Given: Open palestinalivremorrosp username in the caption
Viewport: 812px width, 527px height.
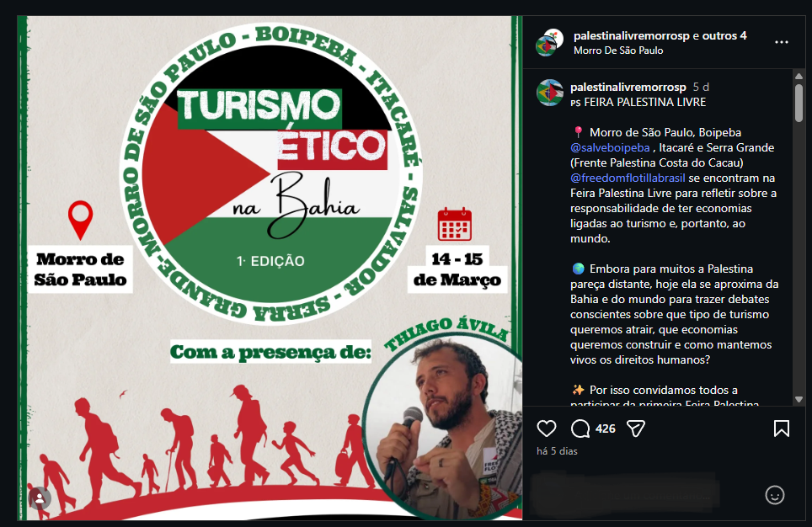Looking at the screenshot, I should (628, 87).
